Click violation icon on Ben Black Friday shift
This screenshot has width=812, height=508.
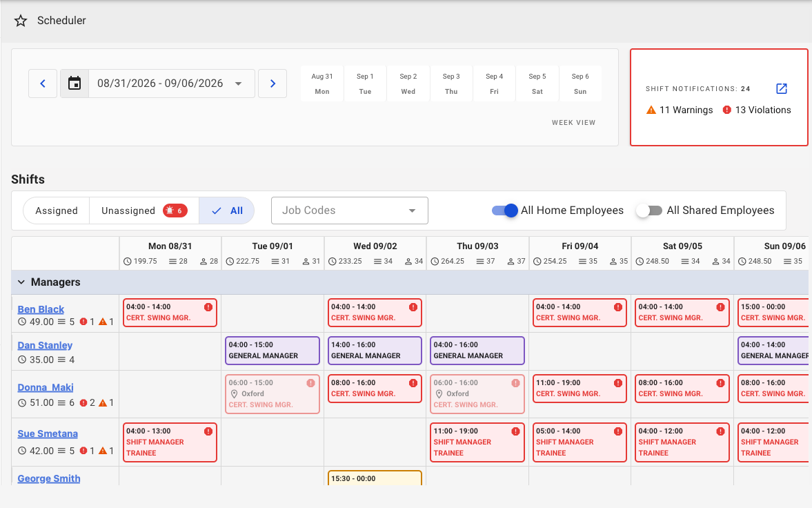tap(618, 307)
